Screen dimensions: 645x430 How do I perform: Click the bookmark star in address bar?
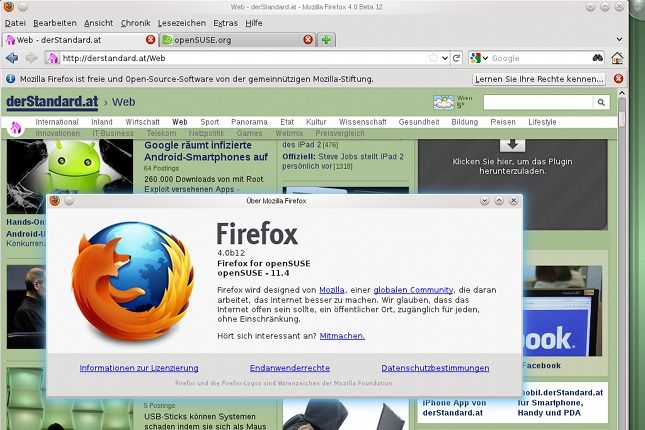point(433,58)
